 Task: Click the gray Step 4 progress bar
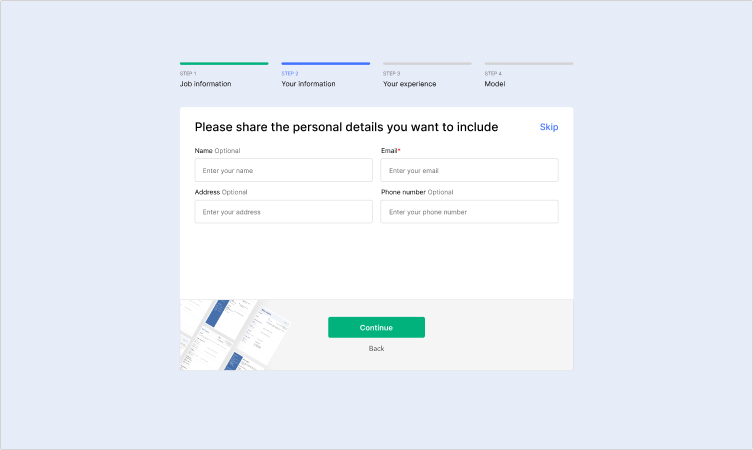(x=529, y=63)
